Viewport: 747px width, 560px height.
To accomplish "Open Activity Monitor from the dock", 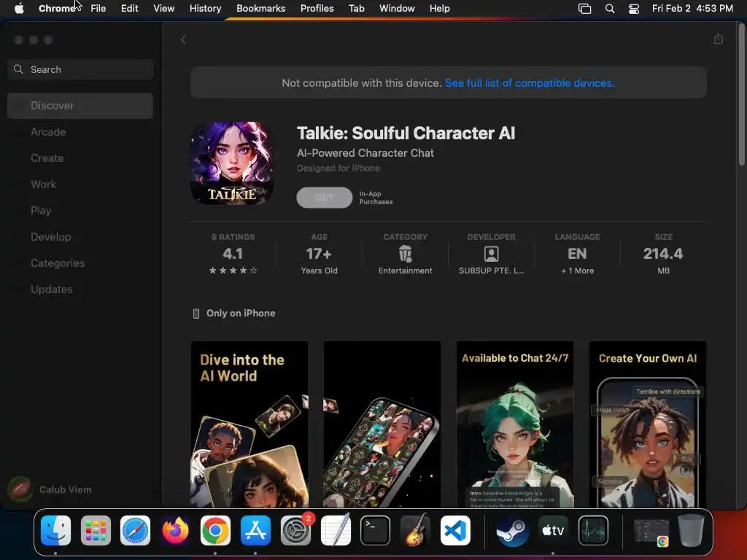I will pos(593,530).
